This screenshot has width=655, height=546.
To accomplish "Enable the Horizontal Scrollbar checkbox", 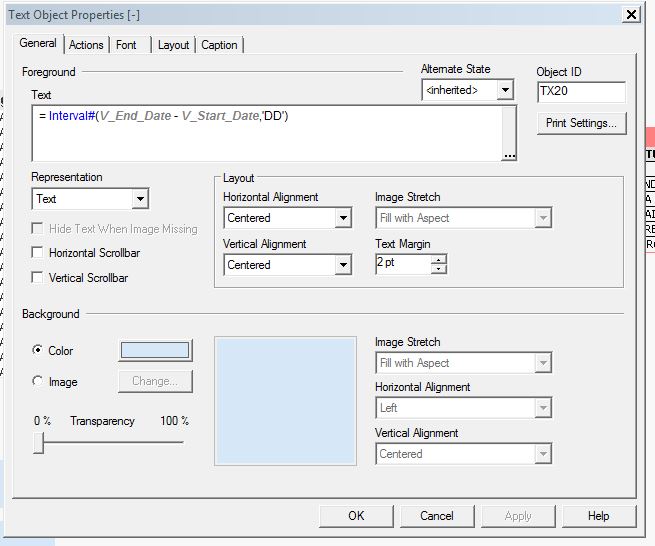I will (38, 253).
